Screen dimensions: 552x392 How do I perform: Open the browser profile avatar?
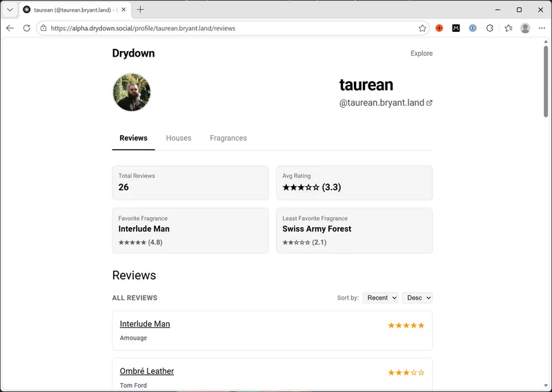525,28
